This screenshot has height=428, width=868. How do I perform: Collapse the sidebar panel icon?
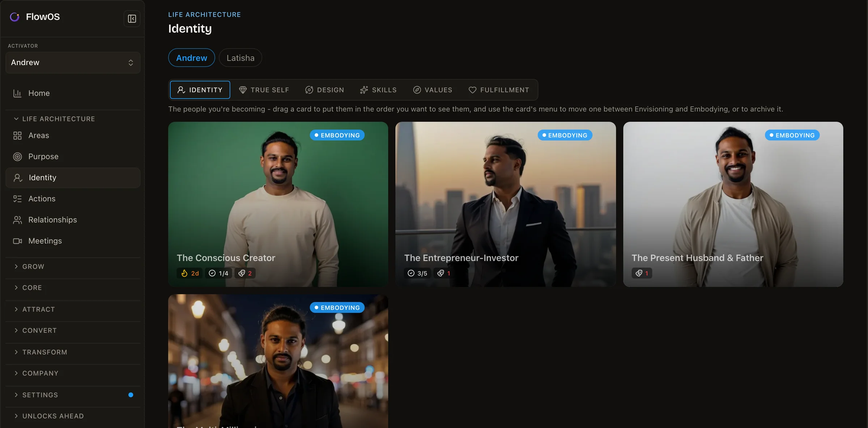point(132,18)
